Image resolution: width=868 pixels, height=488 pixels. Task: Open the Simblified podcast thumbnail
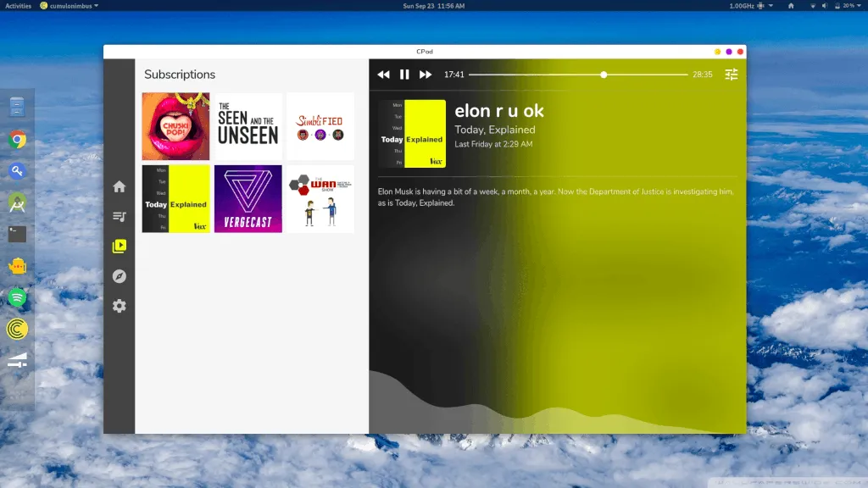320,126
